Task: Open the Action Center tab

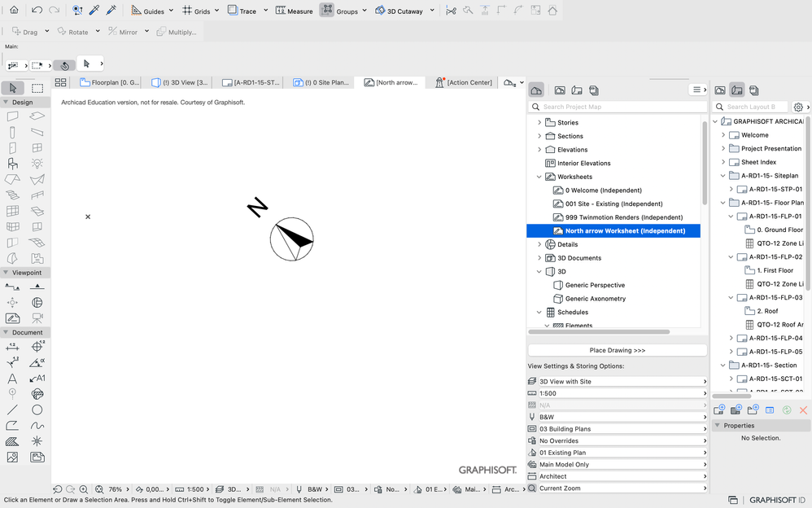Action: [464, 82]
